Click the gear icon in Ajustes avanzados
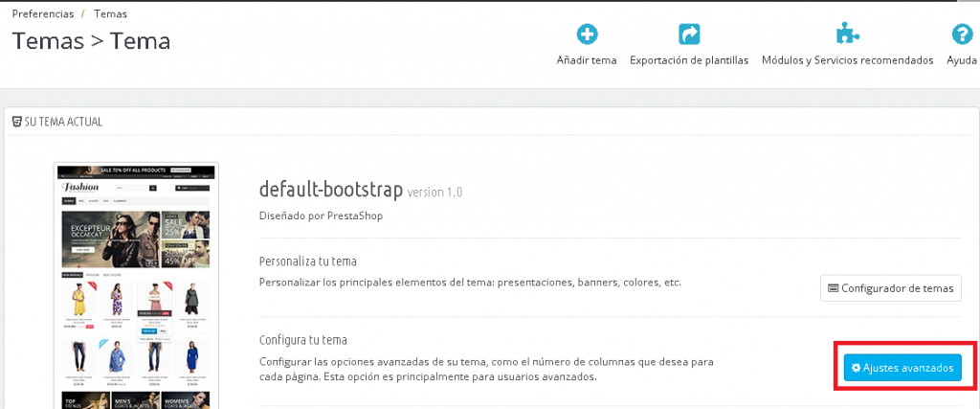Image resolution: width=980 pixels, height=409 pixels. tap(857, 368)
